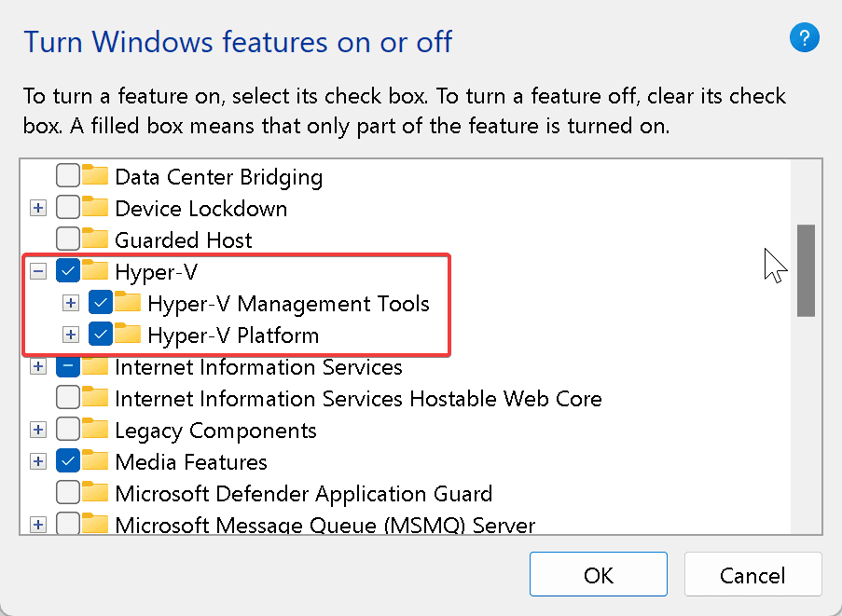This screenshot has width=842, height=616.
Task: Click the Media Features folder icon
Action: coord(96,459)
